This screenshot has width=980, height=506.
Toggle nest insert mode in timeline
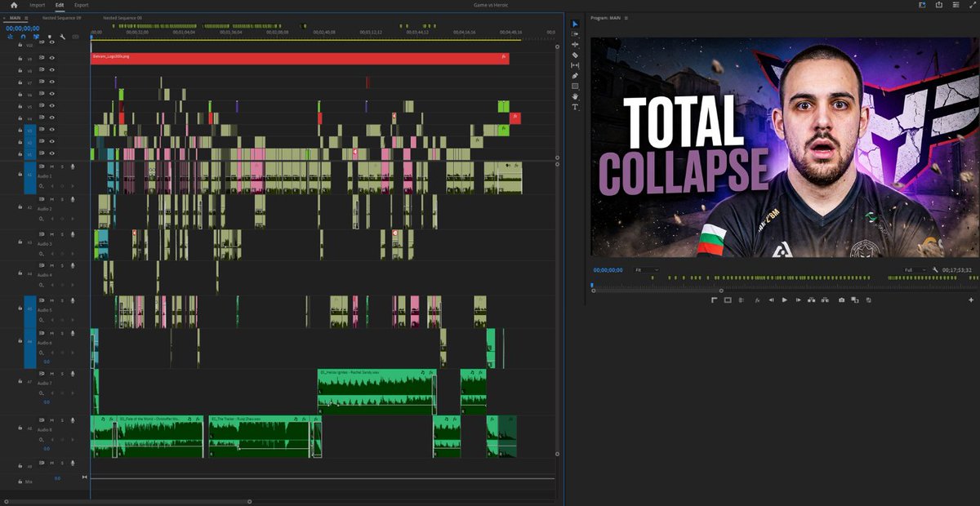point(11,37)
